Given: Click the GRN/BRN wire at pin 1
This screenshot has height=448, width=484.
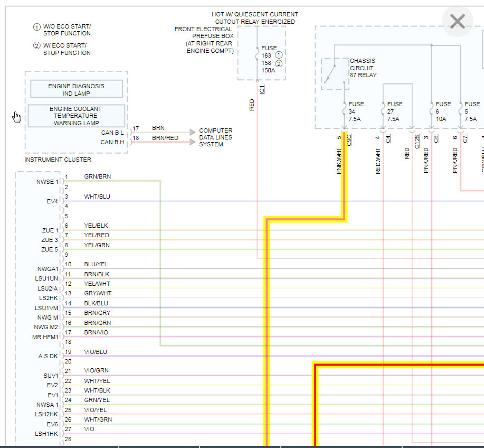Looking at the screenshot, I should pos(98,176).
